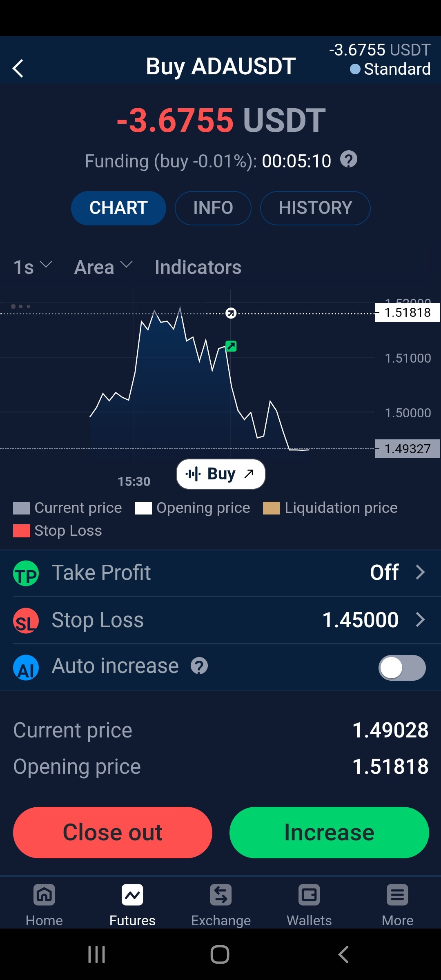Go back using the top-left arrow

[x=18, y=68]
